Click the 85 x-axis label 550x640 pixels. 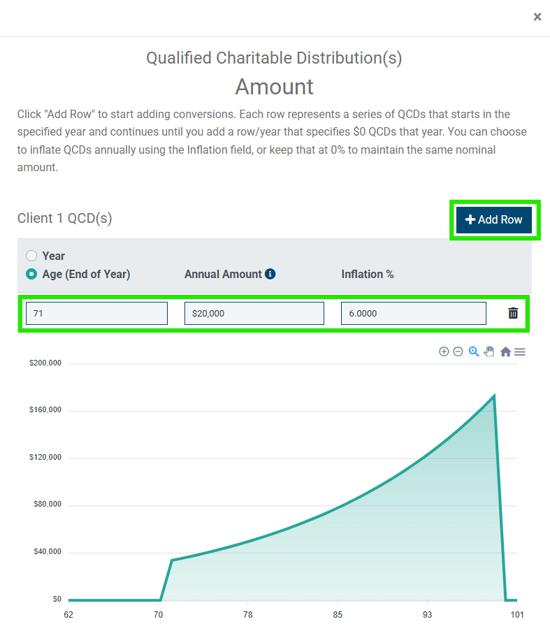[337, 615]
